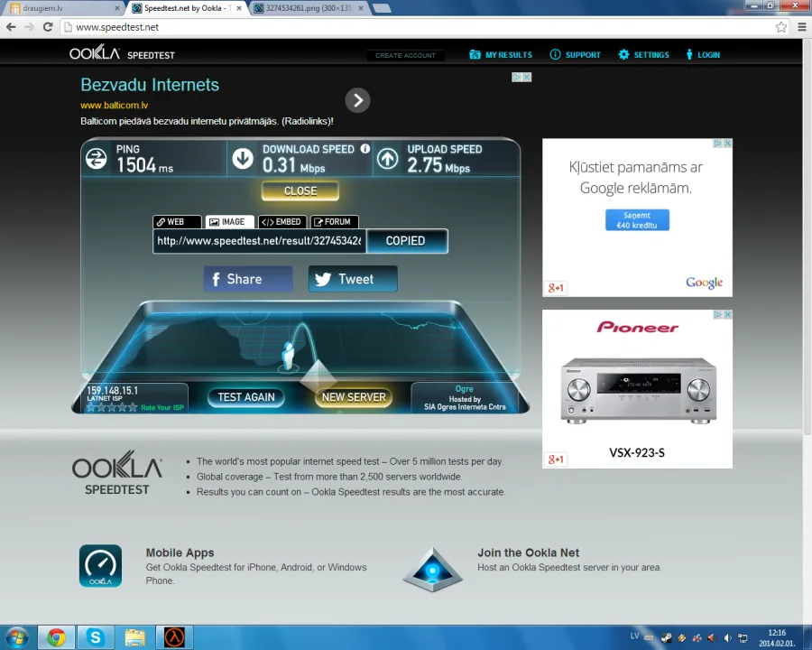Click the Ookla Speedtest logo in header
Viewport: 812px width, 650px height.
click(122, 53)
